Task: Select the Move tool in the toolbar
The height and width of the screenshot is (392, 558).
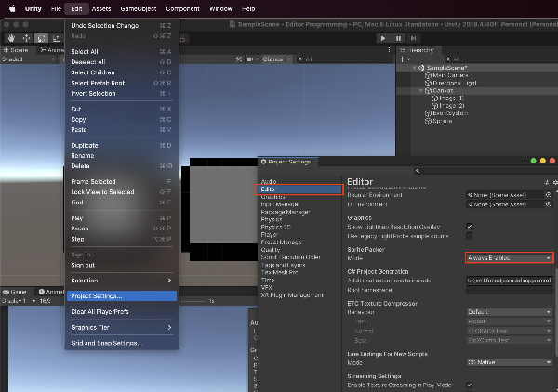Action: (26, 38)
